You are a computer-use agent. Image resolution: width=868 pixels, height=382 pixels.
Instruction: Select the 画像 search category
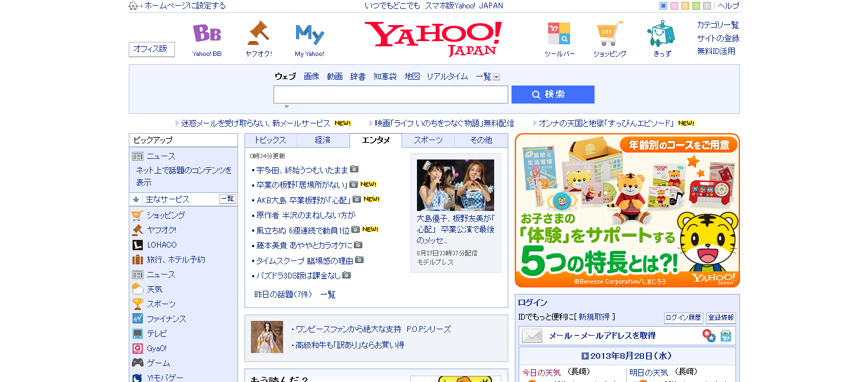coord(311,77)
